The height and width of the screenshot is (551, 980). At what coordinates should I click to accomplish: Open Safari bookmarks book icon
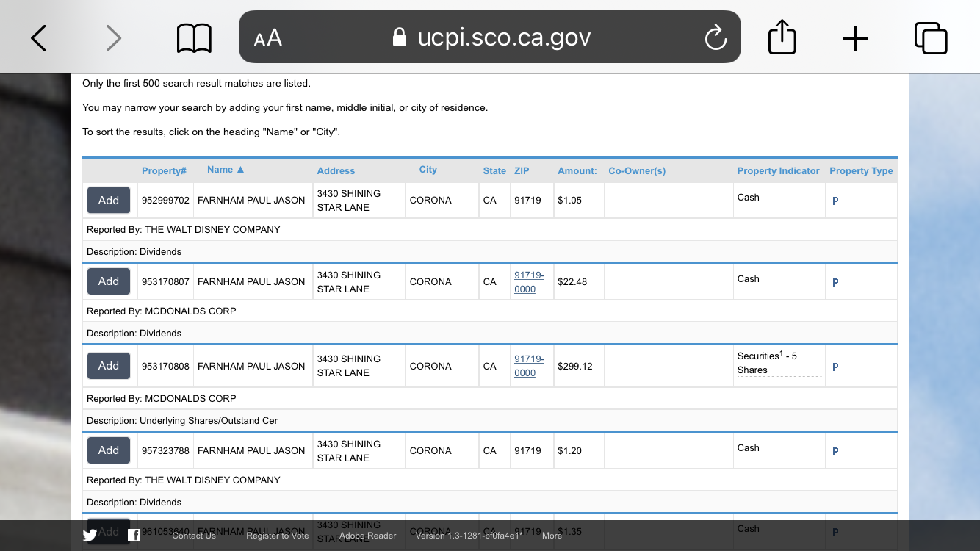pos(194,38)
